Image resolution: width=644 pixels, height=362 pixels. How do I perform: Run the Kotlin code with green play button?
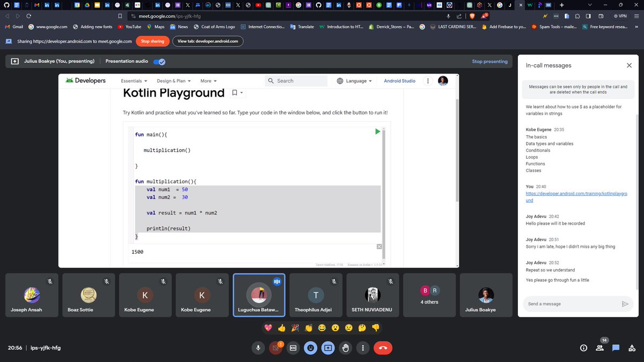[x=377, y=131]
